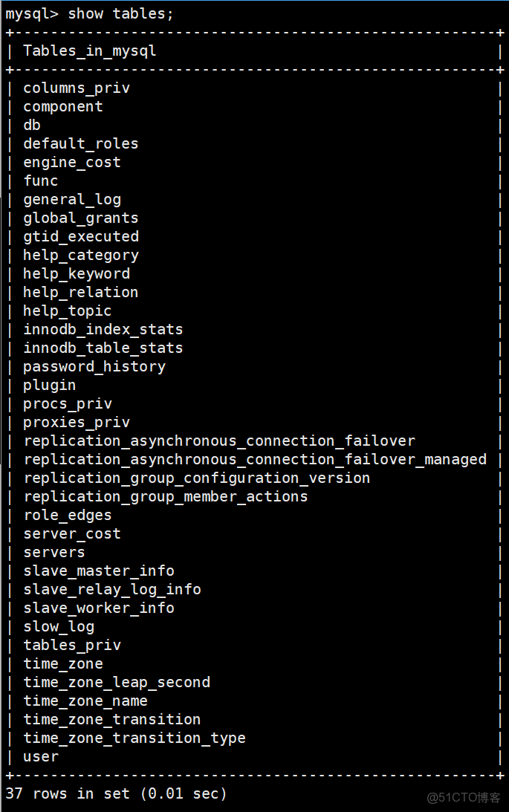Click the time_zone_leap_second table name

(116, 682)
